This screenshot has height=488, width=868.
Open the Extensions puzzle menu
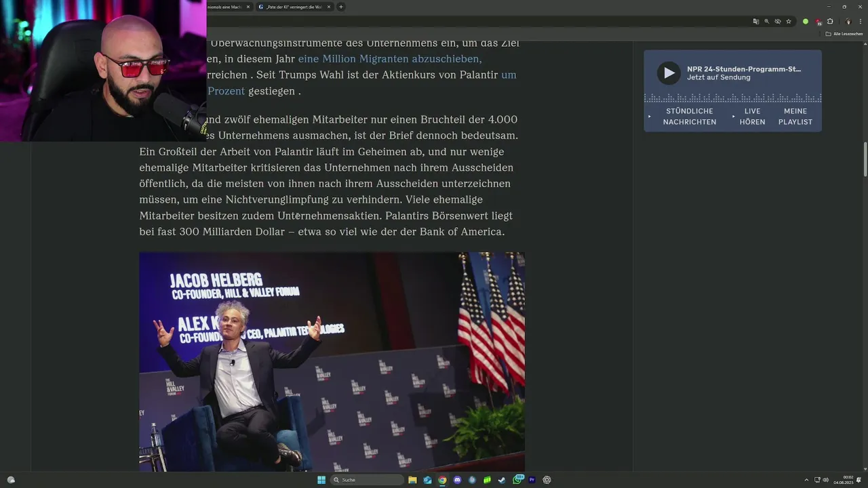pos(830,22)
